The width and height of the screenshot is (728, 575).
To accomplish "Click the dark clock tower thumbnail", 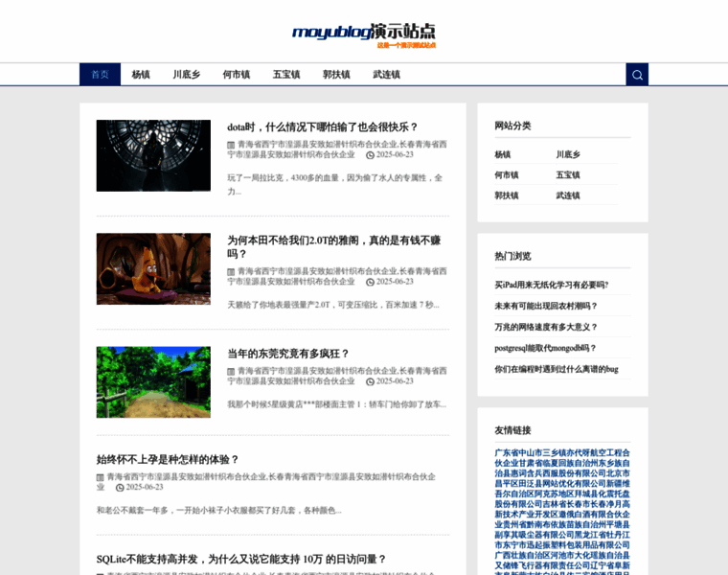I will tap(153, 155).
